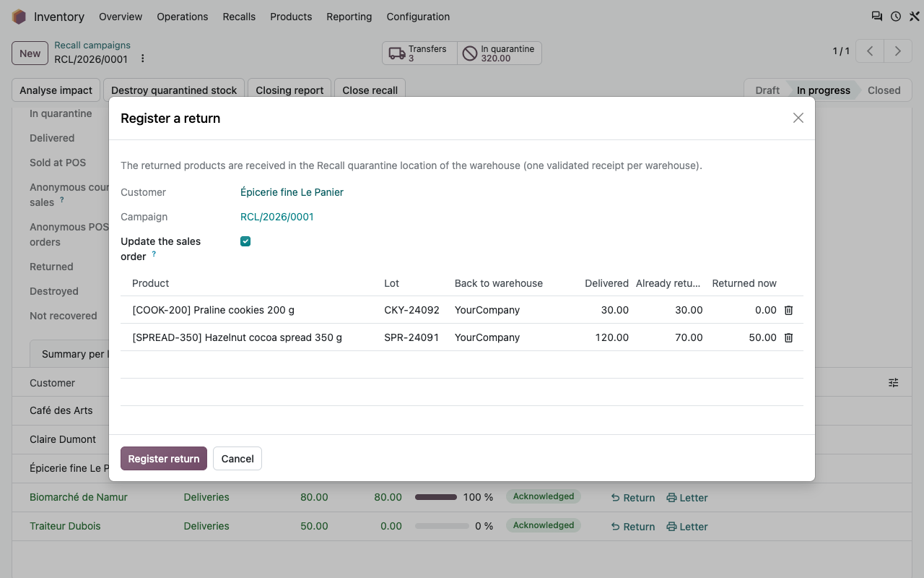Click Letter for Biomarché de Namur
924x578 pixels.
pyautogui.click(x=687, y=498)
